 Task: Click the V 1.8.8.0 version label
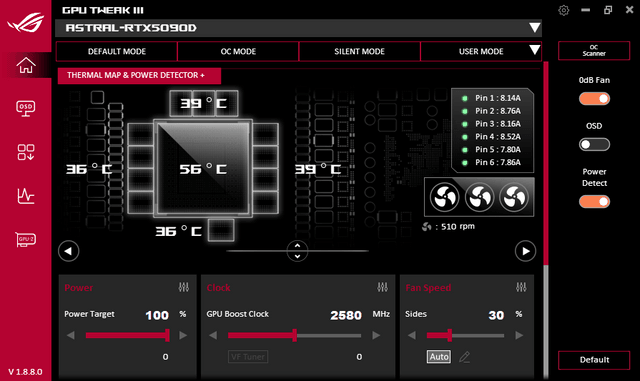[25, 372]
